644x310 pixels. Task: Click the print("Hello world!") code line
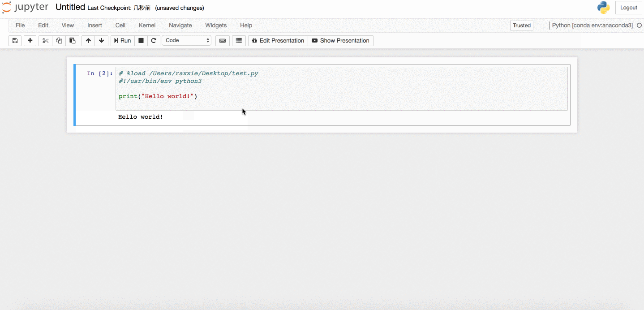pos(158,96)
